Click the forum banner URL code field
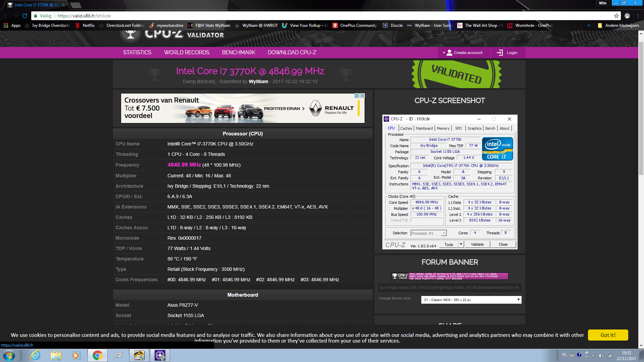 (450, 288)
